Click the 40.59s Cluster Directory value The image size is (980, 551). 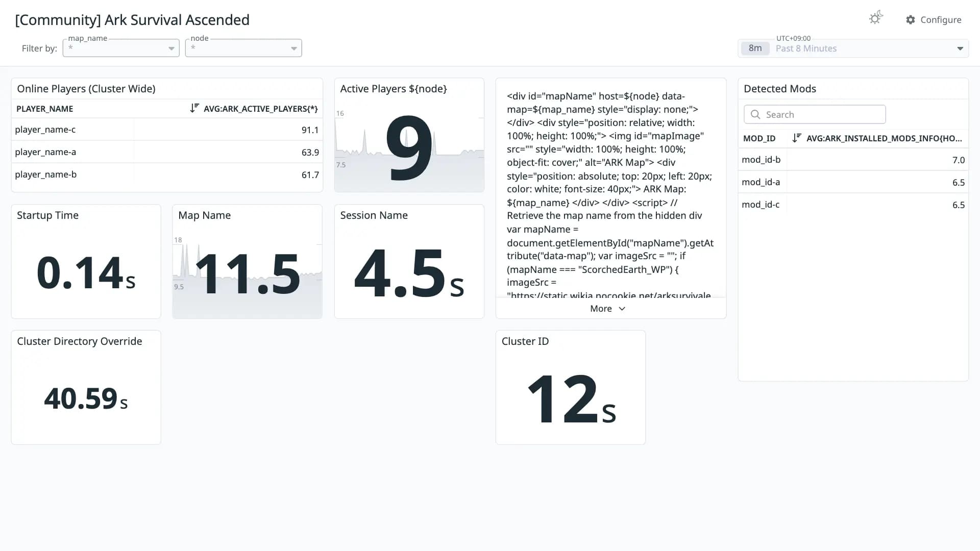tap(86, 398)
